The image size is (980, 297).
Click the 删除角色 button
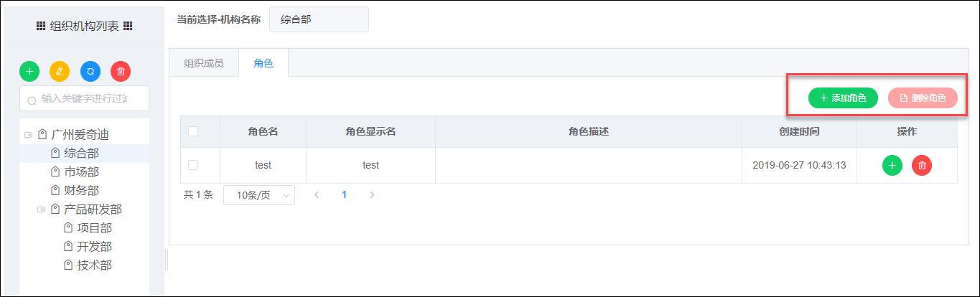point(923,98)
